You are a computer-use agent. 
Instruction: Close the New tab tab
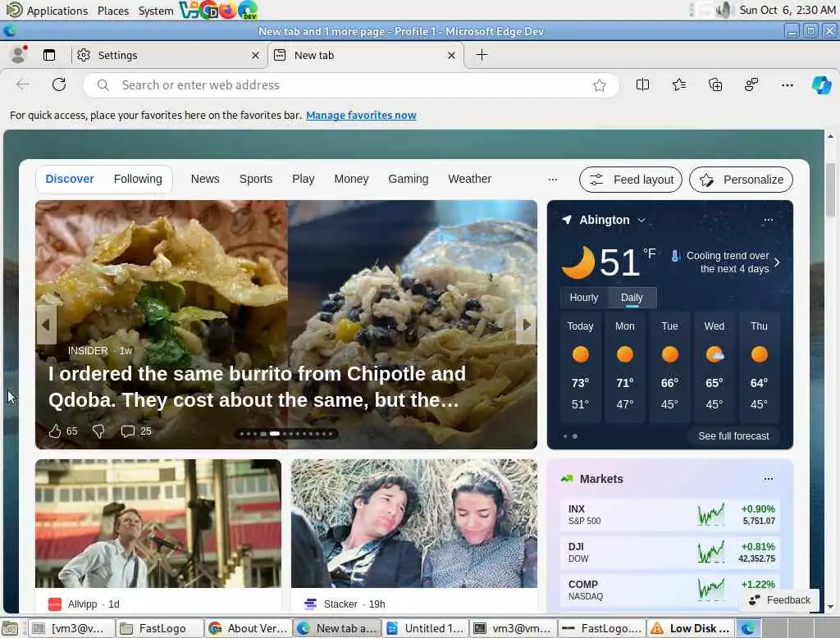coord(452,55)
